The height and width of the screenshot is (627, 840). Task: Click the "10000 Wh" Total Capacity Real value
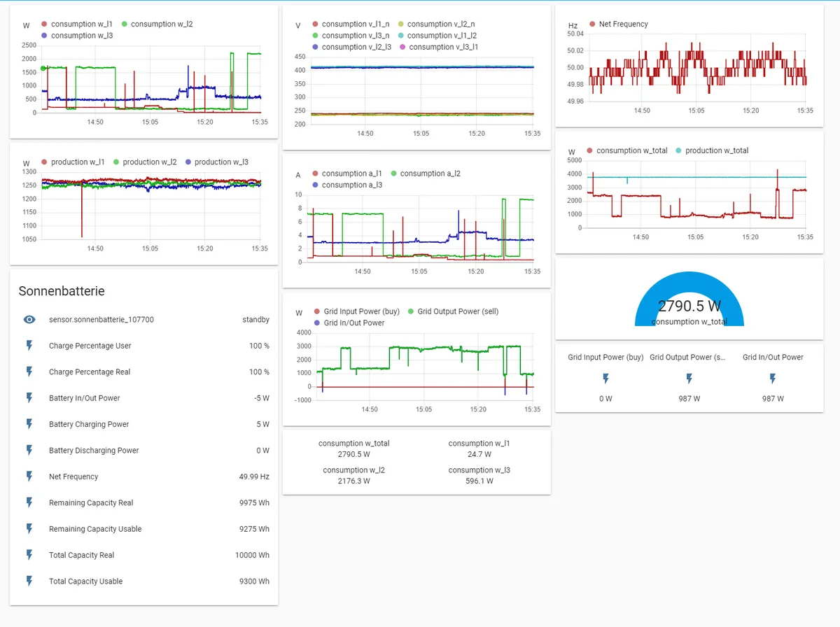(x=252, y=555)
